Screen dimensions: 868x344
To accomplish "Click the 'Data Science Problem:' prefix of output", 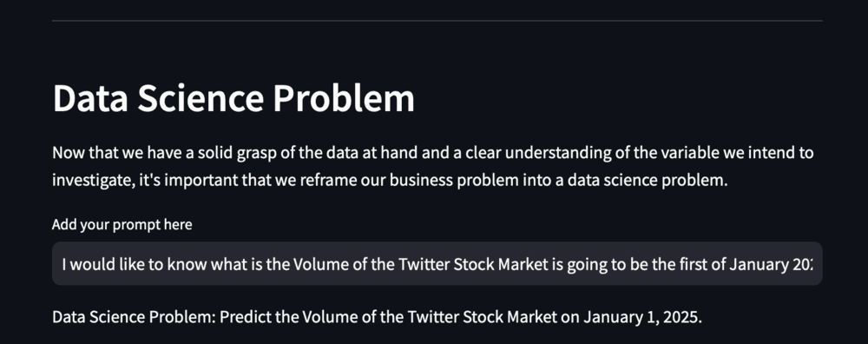I will tap(135, 317).
